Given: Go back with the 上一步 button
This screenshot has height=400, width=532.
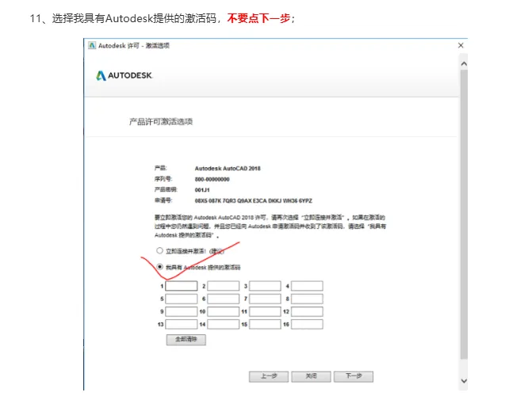Looking at the screenshot, I should [269, 376].
